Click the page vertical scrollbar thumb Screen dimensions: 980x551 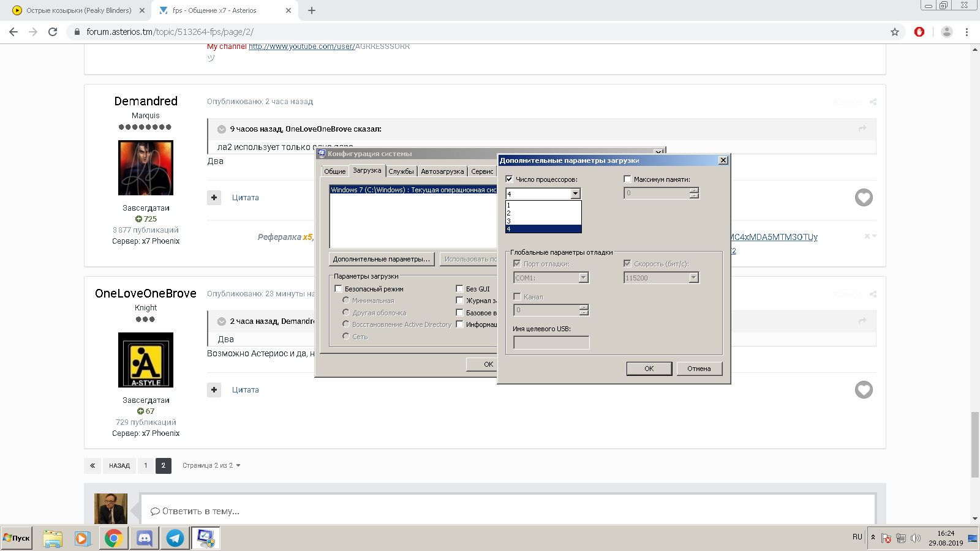(x=974, y=444)
